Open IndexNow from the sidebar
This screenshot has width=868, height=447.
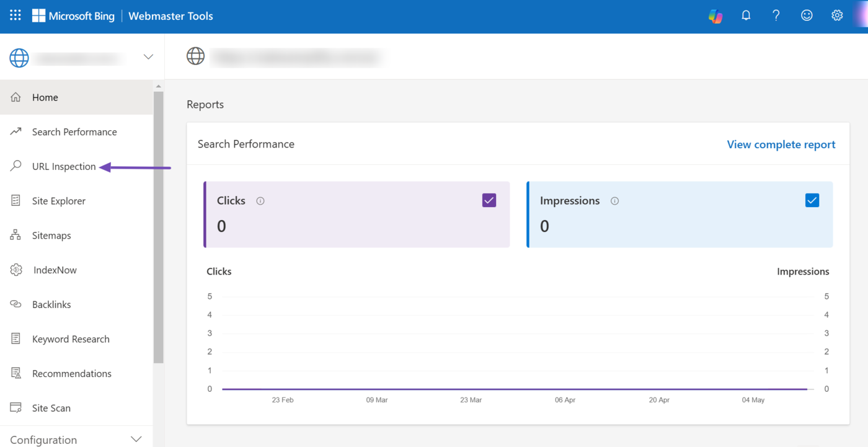(55, 270)
